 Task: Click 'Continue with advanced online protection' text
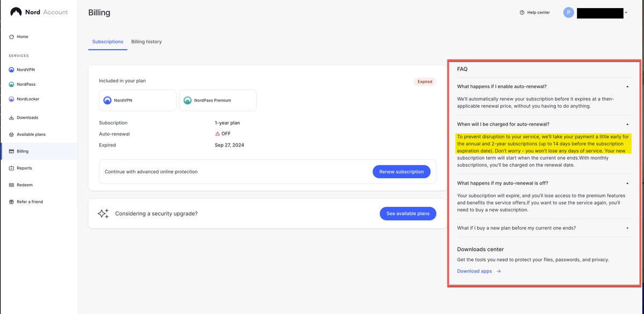(151, 172)
